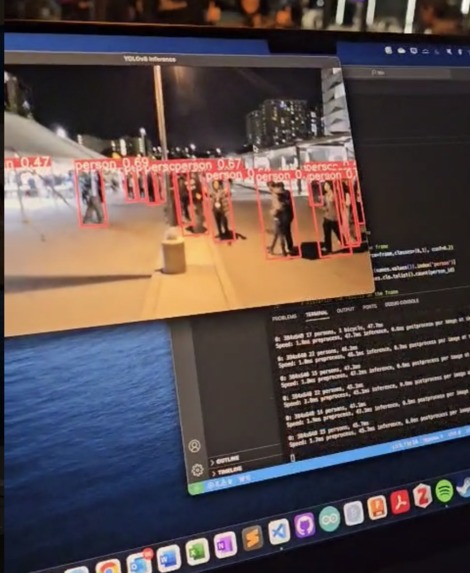
Task: Click the terminal line "17 persons, 1 bicycle"
Action: click(330, 333)
